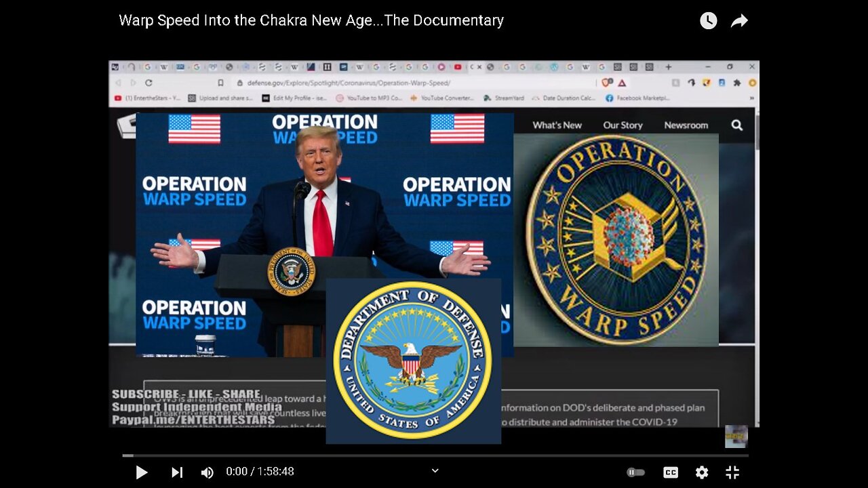
Task: Open the StreamYard bookmark
Action: [x=503, y=98]
